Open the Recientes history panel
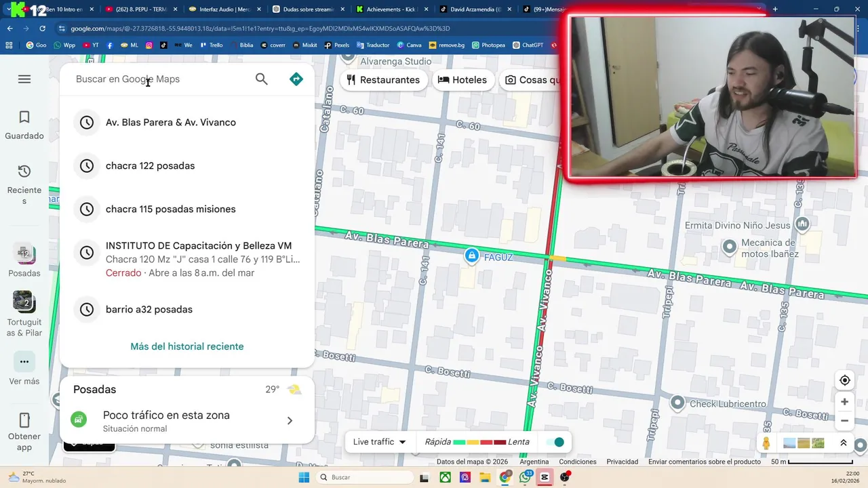Viewport: 868px width, 488px height. click(x=24, y=184)
